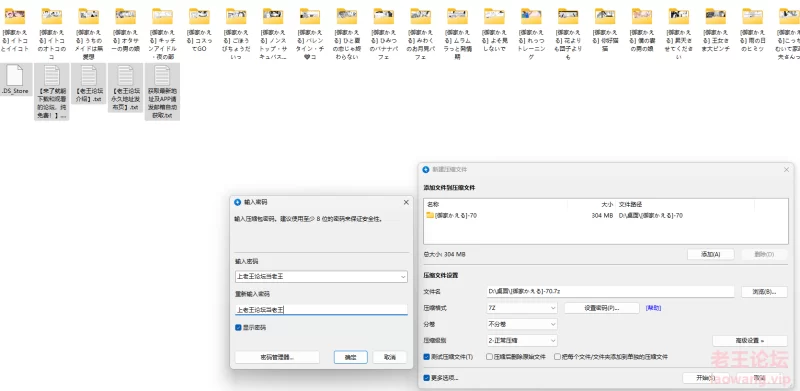Select the 你好猫猫 folder
This screenshot has height=391, width=800.
pos(605,29)
